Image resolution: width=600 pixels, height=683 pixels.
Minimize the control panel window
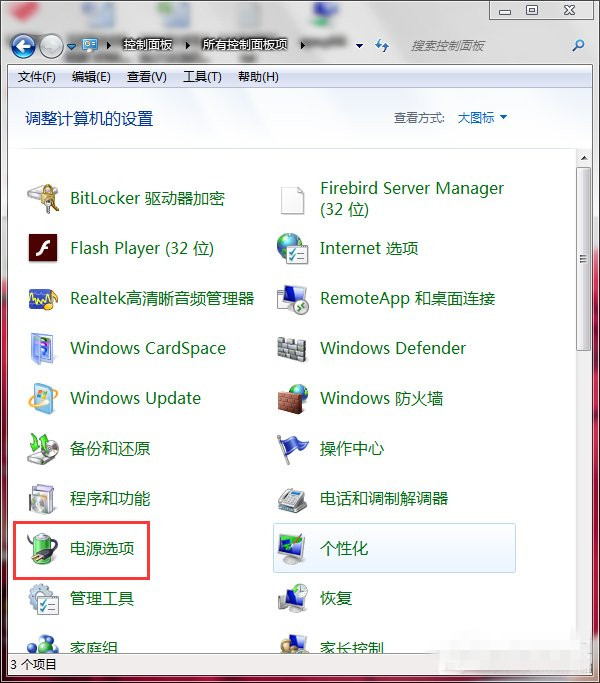[x=505, y=10]
